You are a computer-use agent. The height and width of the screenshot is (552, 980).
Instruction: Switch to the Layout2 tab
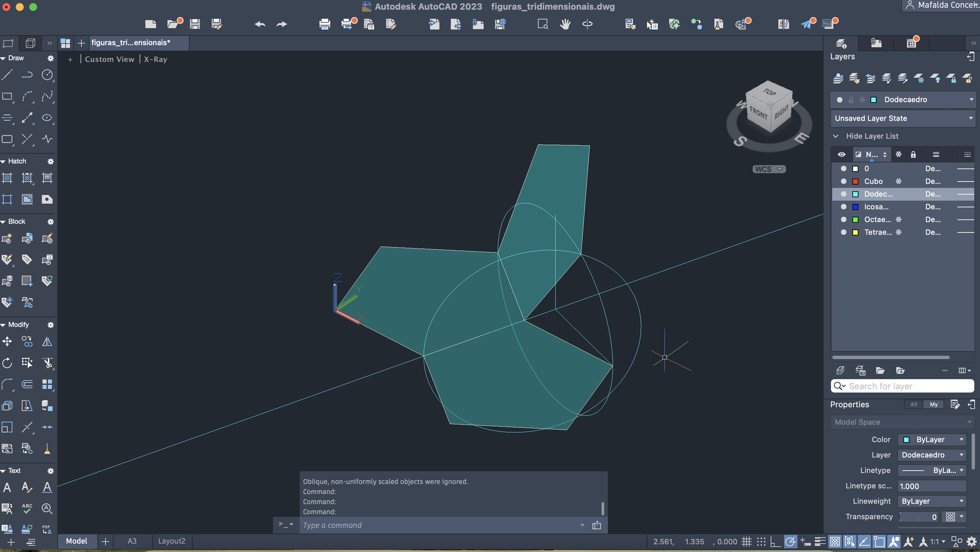[x=171, y=541]
